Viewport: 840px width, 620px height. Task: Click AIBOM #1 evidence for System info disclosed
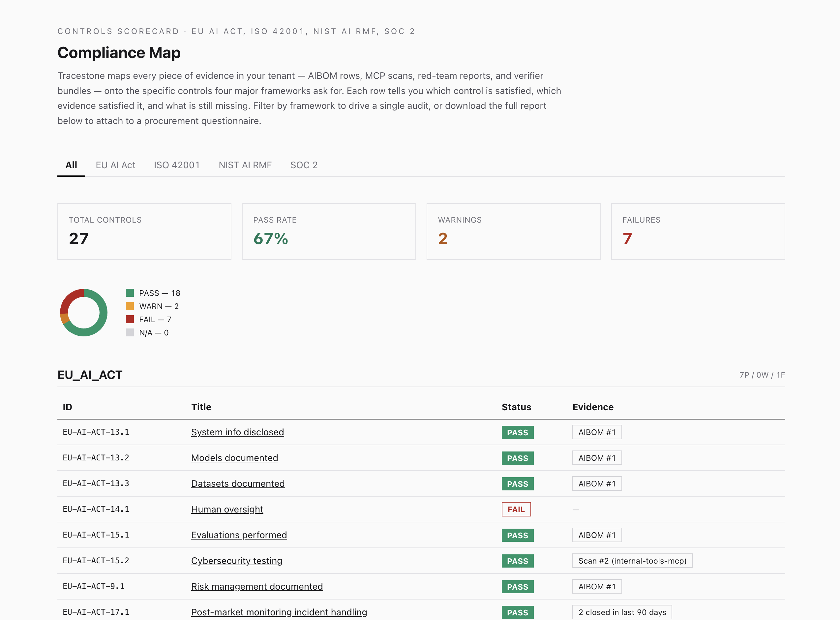tap(597, 432)
